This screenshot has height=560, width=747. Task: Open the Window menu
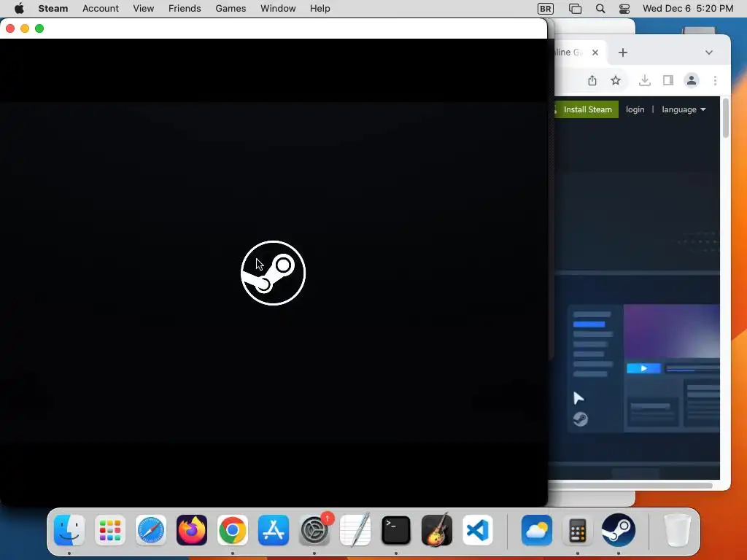pos(278,9)
